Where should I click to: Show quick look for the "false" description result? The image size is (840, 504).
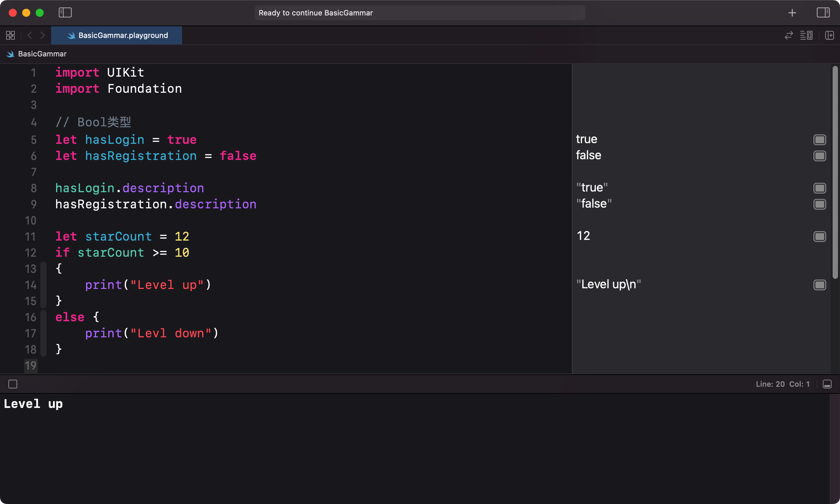click(x=820, y=204)
